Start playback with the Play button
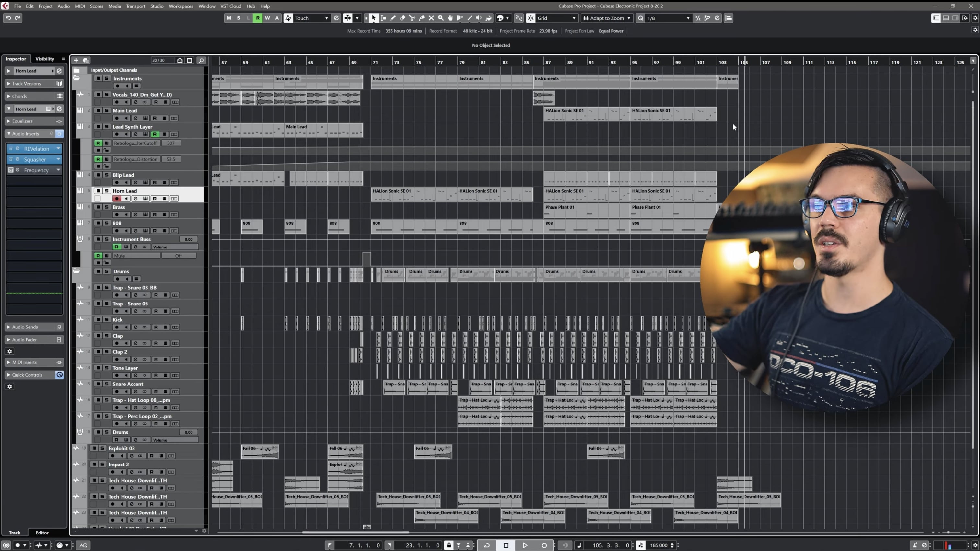 (525, 545)
